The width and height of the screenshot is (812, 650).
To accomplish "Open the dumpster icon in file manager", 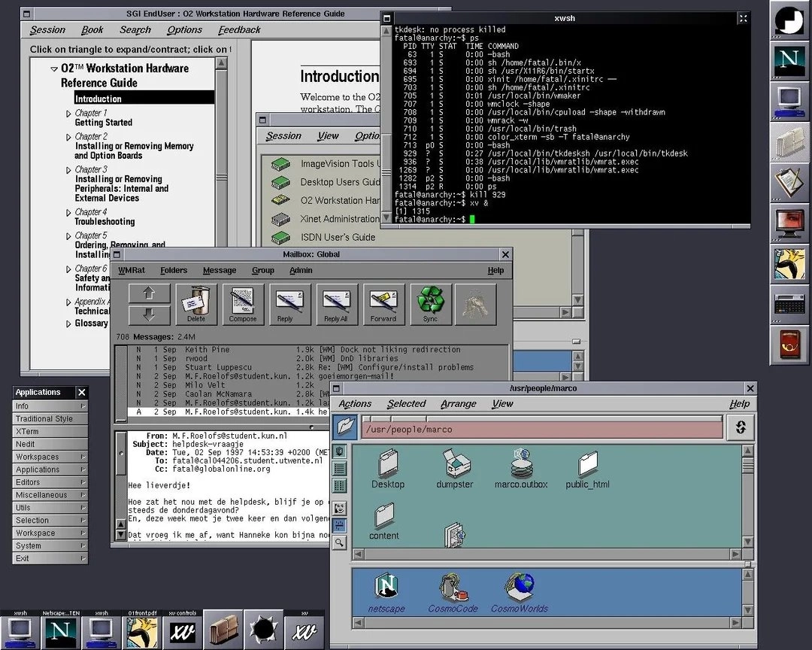I will click(455, 468).
